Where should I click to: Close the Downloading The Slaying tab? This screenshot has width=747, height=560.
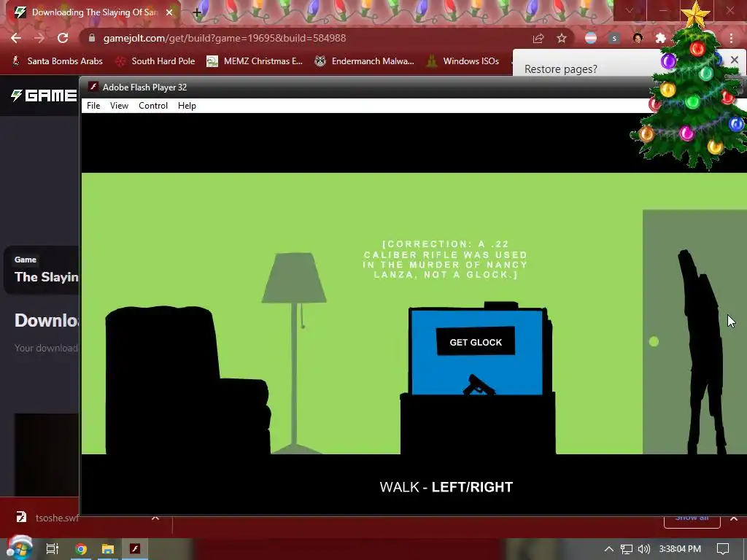coord(169,12)
